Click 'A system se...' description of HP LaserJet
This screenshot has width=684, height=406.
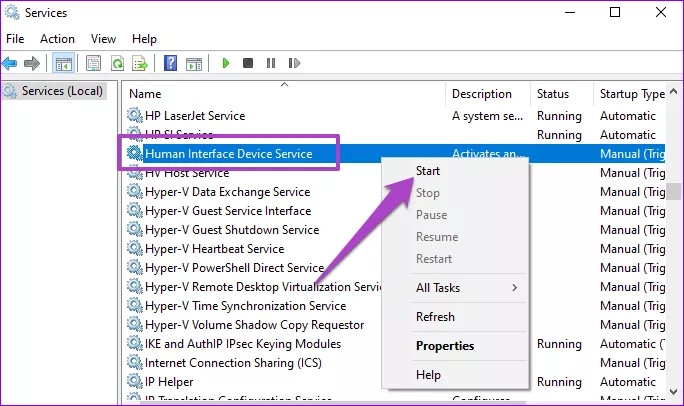coord(487,116)
